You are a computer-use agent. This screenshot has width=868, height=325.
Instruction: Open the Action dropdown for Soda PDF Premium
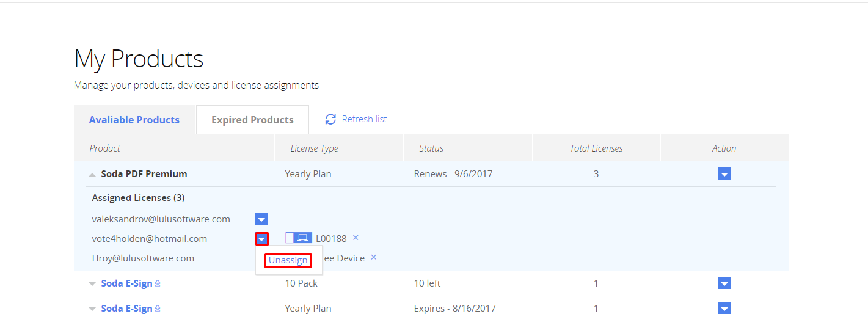(x=724, y=174)
